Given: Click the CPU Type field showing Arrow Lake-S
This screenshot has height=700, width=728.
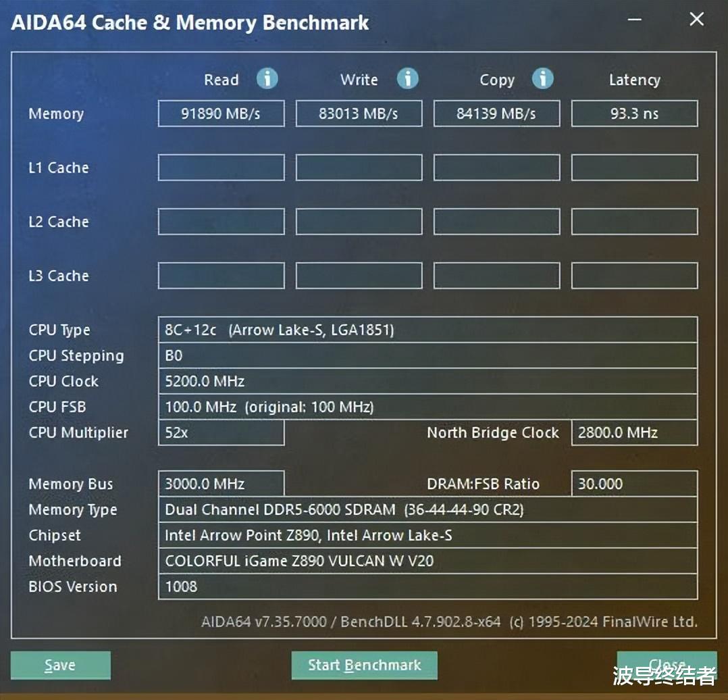Looking at the screenshot, I should click(x=427, y=330).
